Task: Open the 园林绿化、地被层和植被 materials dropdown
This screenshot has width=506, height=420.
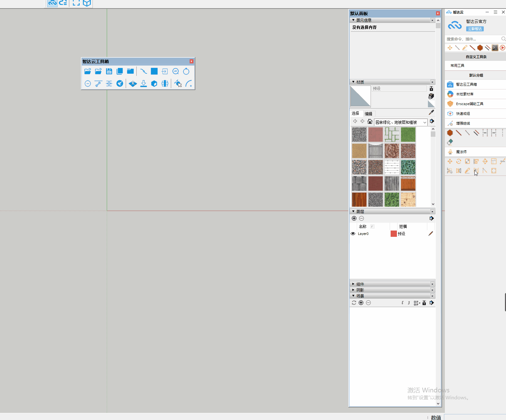Action: 424,122
